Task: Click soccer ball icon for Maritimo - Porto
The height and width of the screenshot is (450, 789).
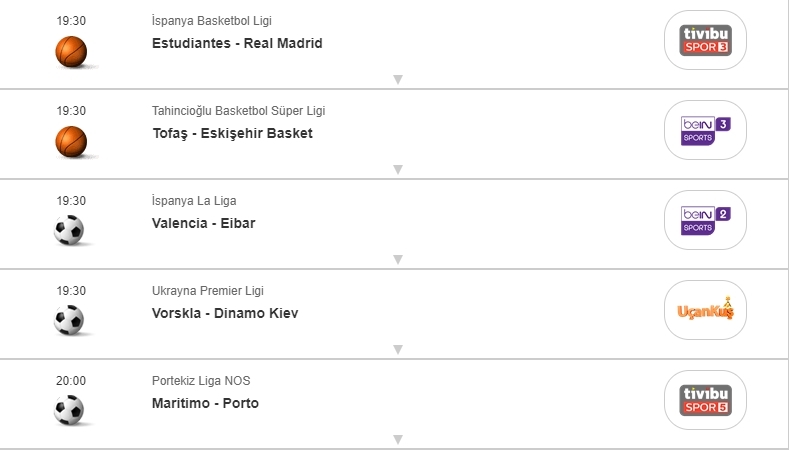Action: (69, 410)
